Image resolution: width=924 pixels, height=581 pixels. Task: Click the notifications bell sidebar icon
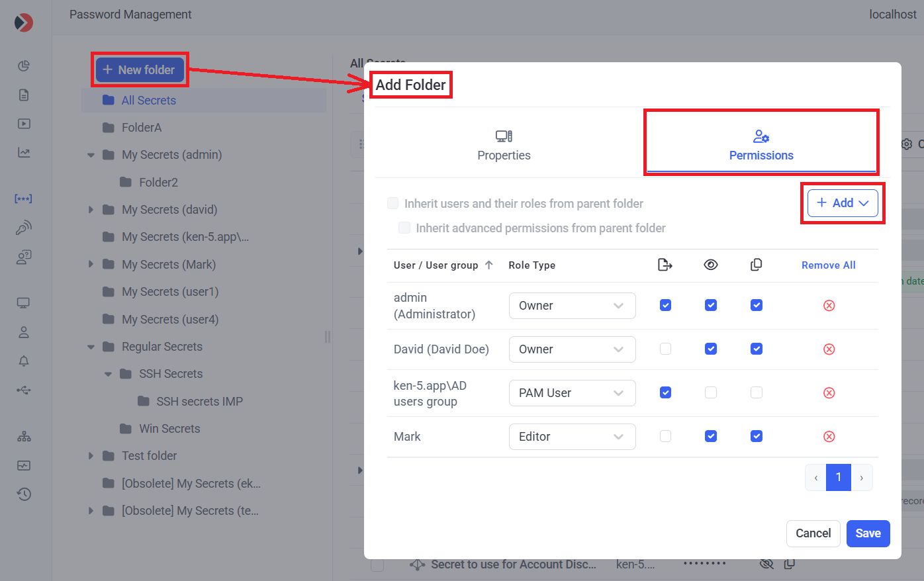[x=24, y=361]
